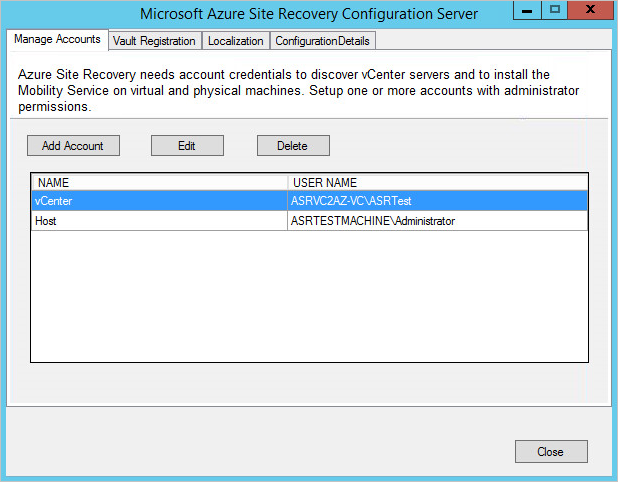This screenshot has width=618, height=482.
Task: Close the window using the red X
Action: point(590,10)
